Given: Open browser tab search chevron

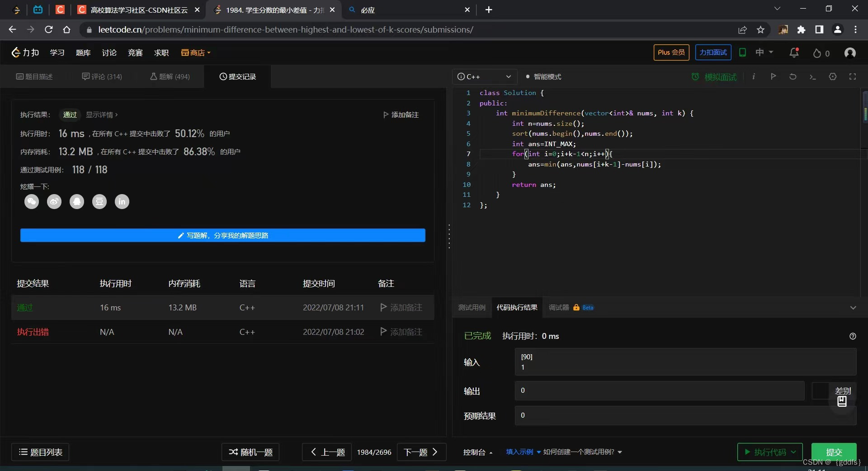Looking at the screenshot, I should 777,9.
